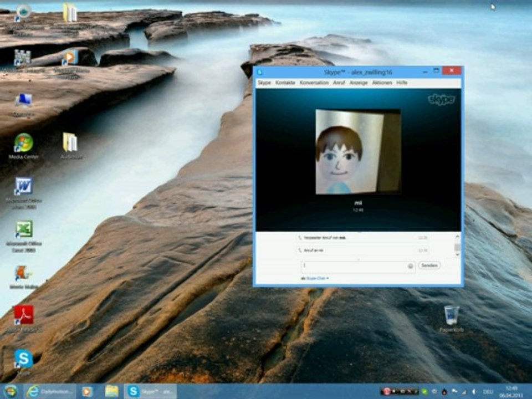Click the black droplet tray icon
Image resolution: width=532 pixels, height=399 pixels.
tap(444, 392)
